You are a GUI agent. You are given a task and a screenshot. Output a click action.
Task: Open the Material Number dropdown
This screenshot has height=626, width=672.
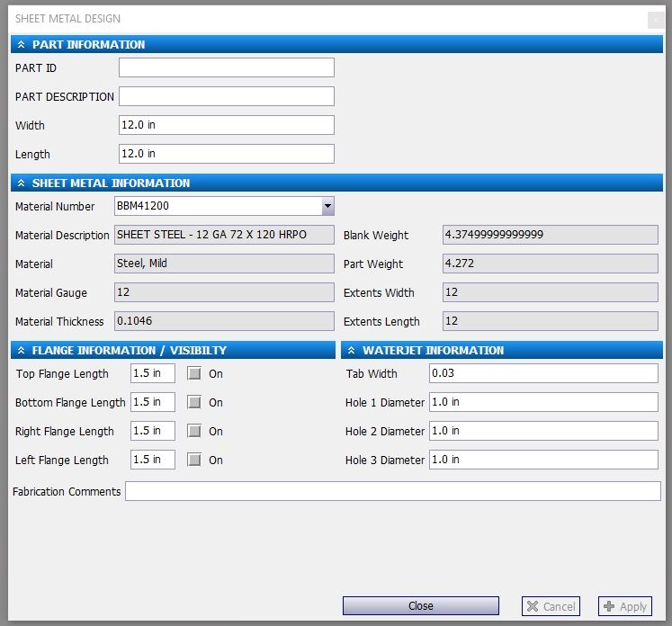pyautogui.click(x=327, y=207)
